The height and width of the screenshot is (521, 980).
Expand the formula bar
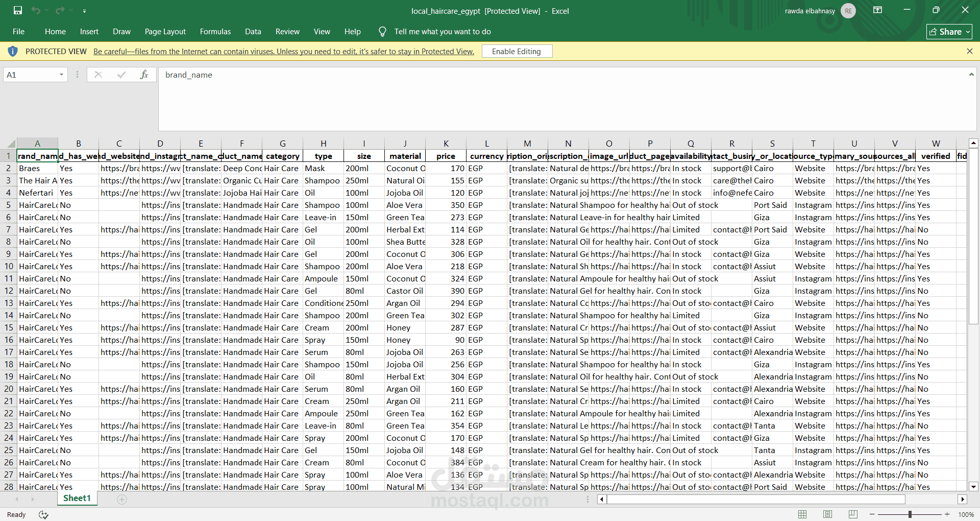coord(971,75)
